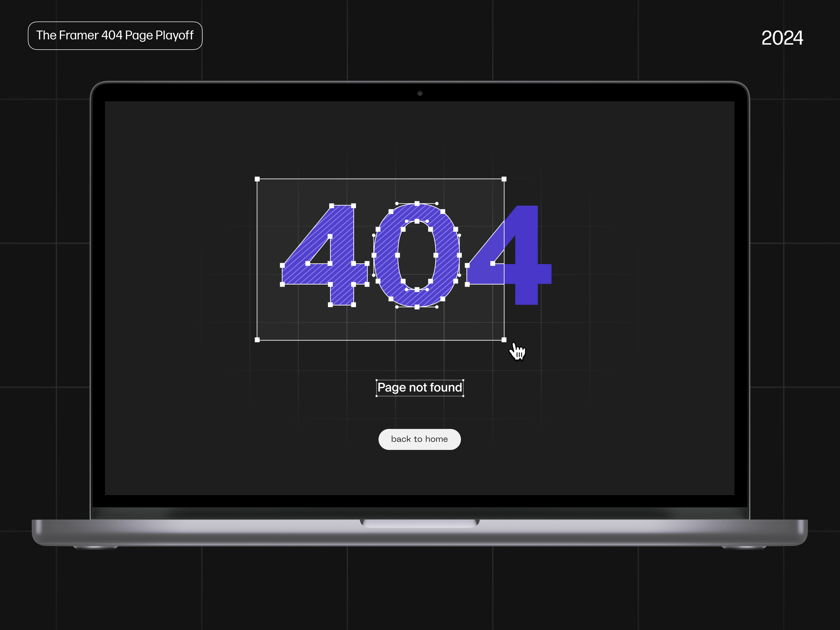
Task: Click the "back to home" button
Action: pyautogui.click(x=419, y=439)
